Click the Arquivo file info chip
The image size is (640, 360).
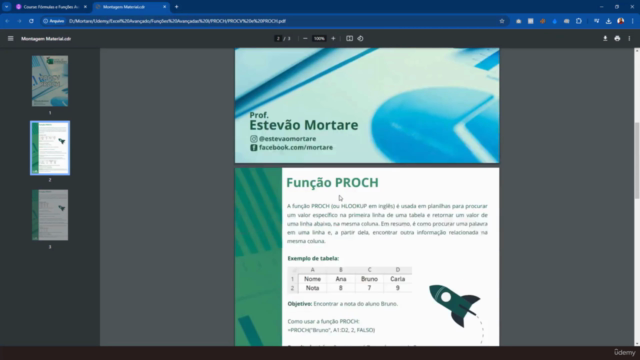[x=54, y=21]
